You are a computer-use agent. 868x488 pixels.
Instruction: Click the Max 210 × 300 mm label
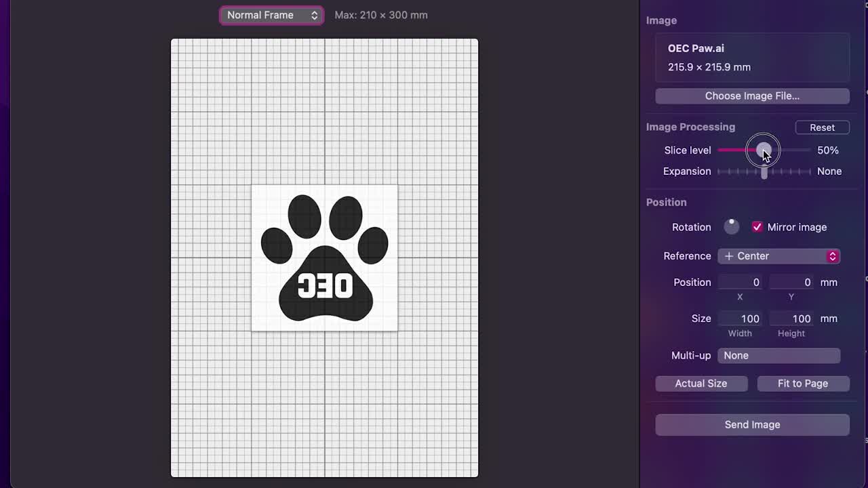381,15
